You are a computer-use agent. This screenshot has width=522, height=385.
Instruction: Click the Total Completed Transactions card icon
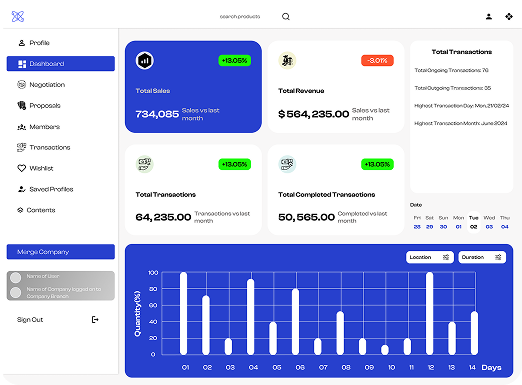pos(287,164)
